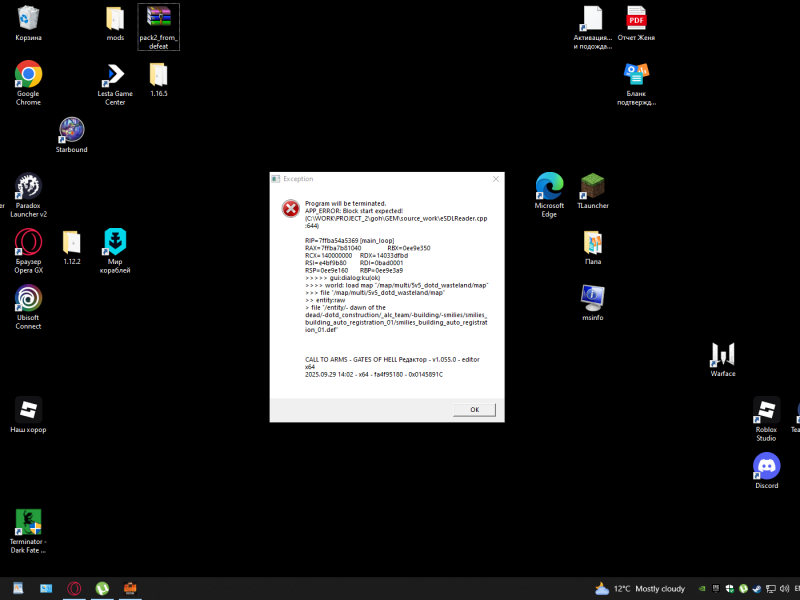Click OK in the Exception dialog
800x600 pixels.
point(474,410)
